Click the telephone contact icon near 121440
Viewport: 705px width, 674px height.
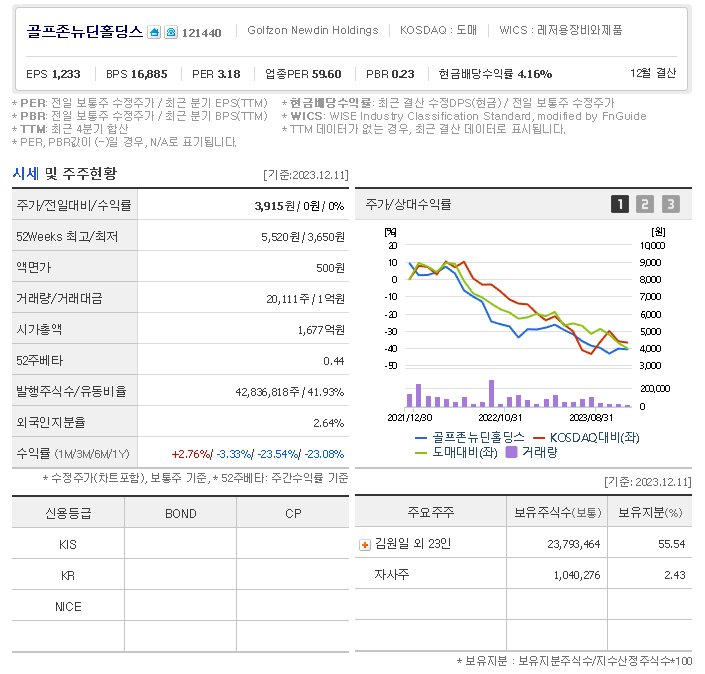pyautogui.click(x=171, y=32)
